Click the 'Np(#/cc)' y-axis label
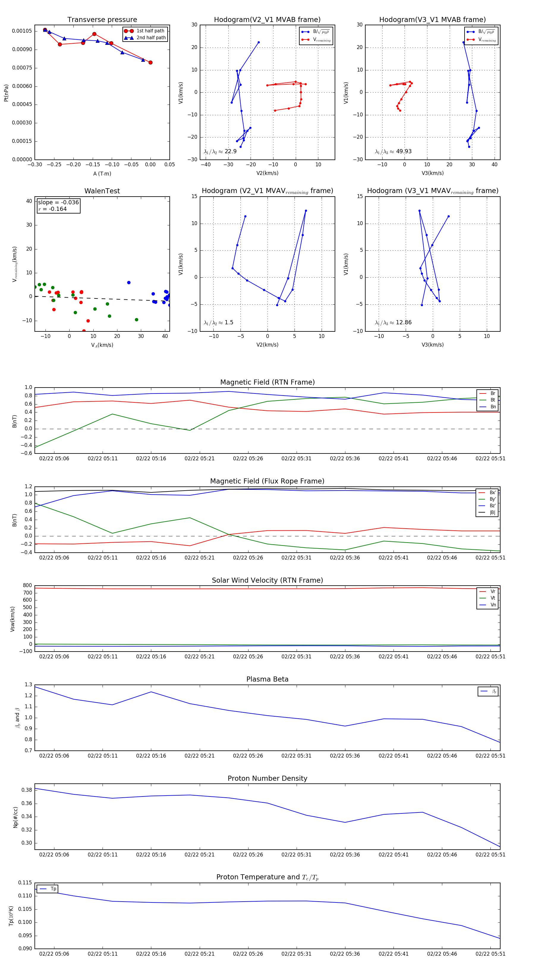Screen dimensions: 535x980 click(16, 817)
